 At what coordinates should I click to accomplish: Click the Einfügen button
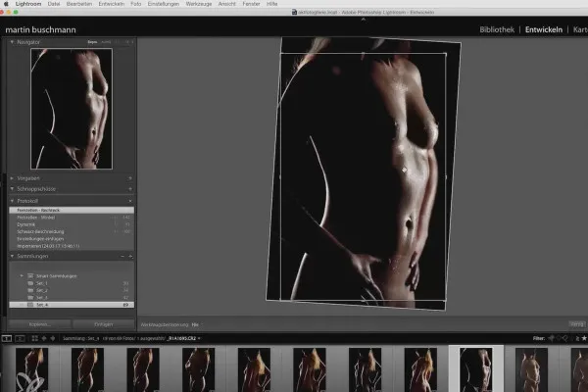tap(104, 324)
